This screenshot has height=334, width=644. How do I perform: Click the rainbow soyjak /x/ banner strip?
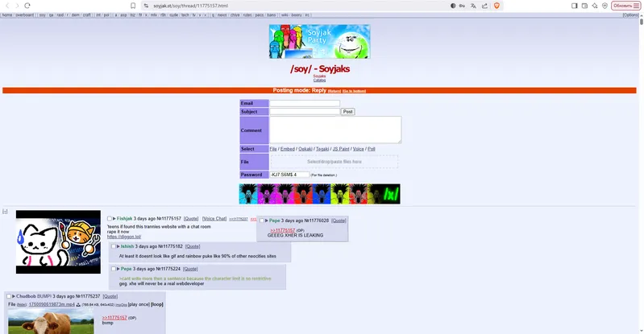319,194
